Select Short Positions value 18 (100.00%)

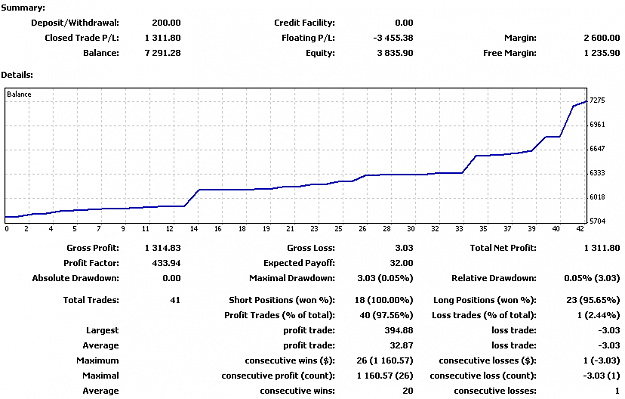pos(384,300)
